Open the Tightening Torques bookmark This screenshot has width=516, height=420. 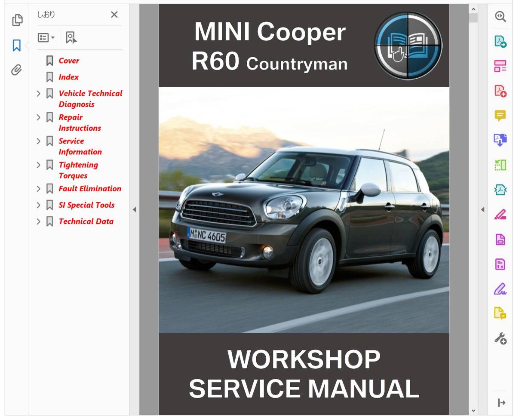pos(78,170)
